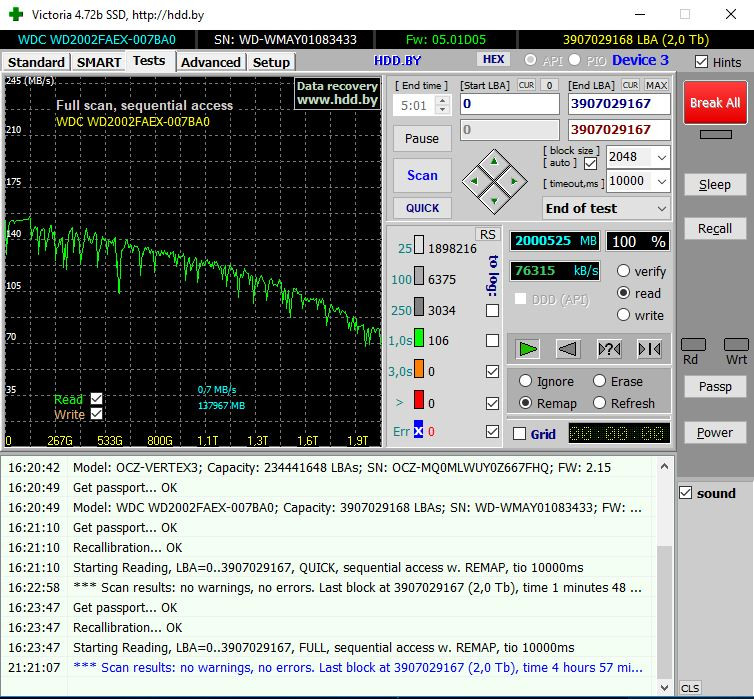Disable the Hints checkbox
The height and width of the screenshot is (699, 754).
point(702,62)
